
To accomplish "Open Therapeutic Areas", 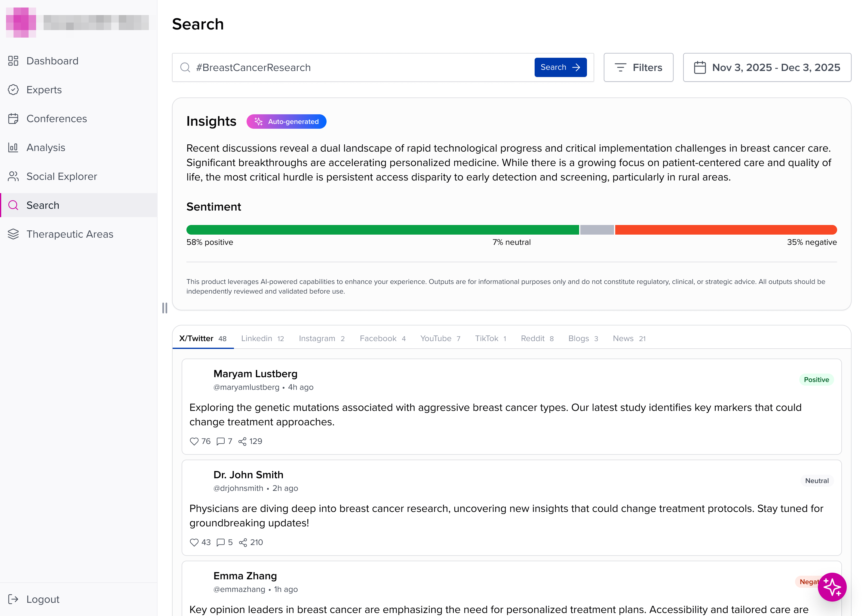I will tap(78, 234).
